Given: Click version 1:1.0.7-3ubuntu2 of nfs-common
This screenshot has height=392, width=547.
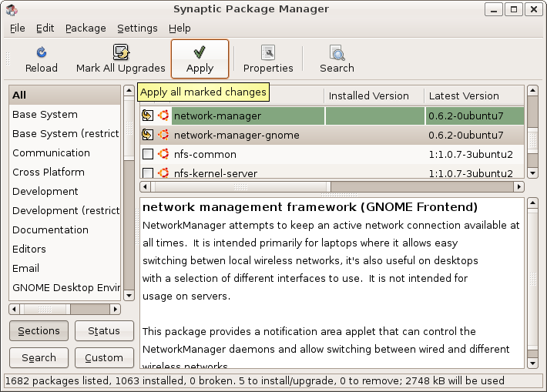Looking at the screenshot, I should click(471, 154).
